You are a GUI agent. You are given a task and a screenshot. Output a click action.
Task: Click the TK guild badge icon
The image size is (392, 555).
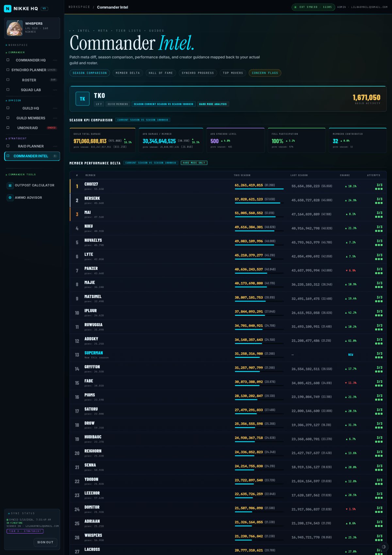(x=83, y=99)
